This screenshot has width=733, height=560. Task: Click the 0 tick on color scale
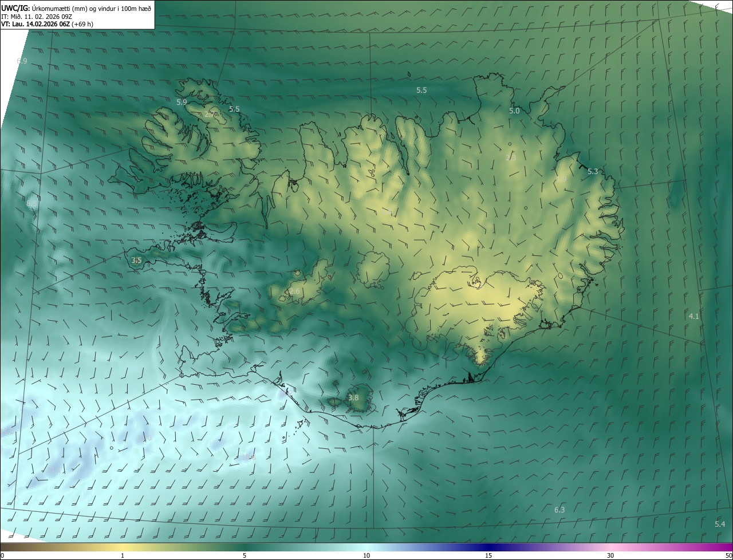2,555
